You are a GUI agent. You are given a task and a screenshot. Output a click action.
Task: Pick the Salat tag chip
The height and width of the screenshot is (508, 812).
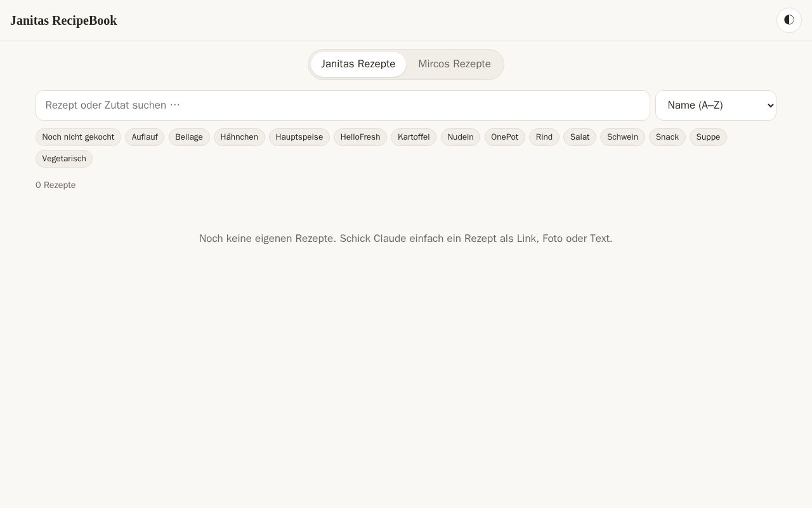(x=580, y=137)
